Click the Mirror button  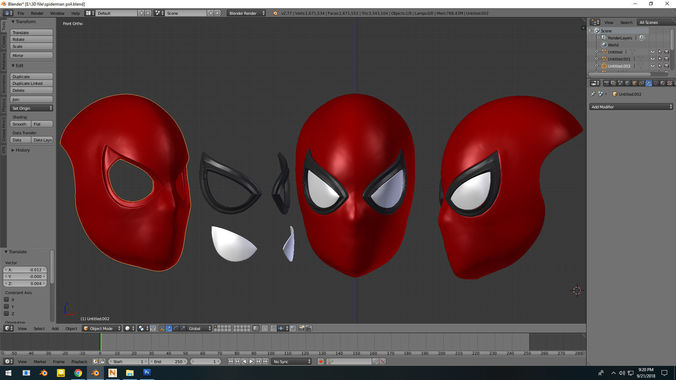31,55
